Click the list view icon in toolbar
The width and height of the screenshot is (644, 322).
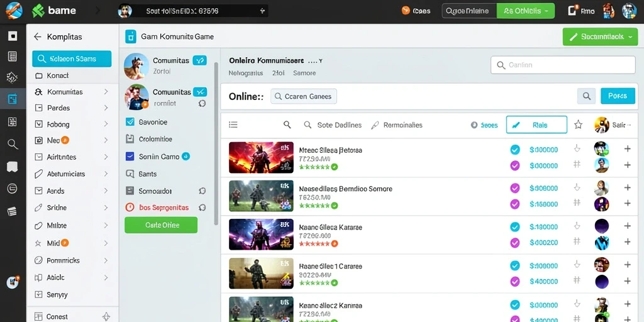pyautogui.click(x=233, y=125)
